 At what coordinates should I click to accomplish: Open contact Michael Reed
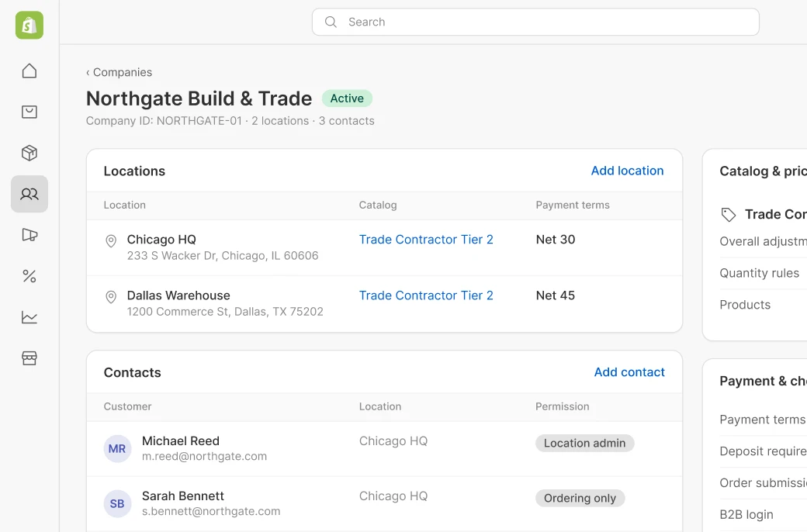tap(181, 441)
